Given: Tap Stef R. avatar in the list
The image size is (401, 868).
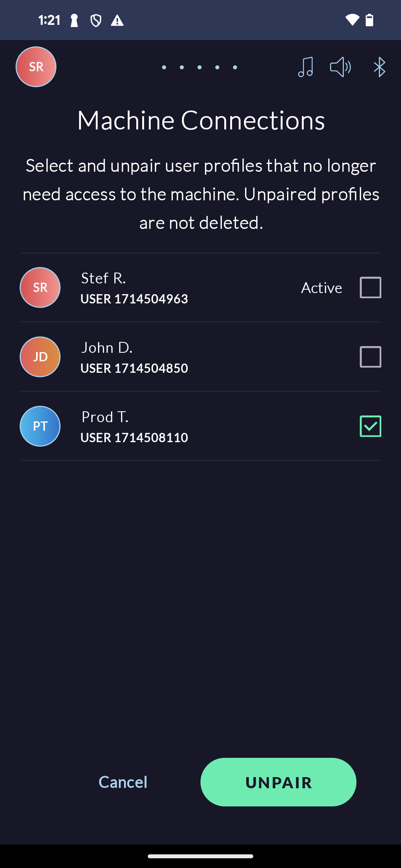Looking at the screenshot, I should pos(40,287).
